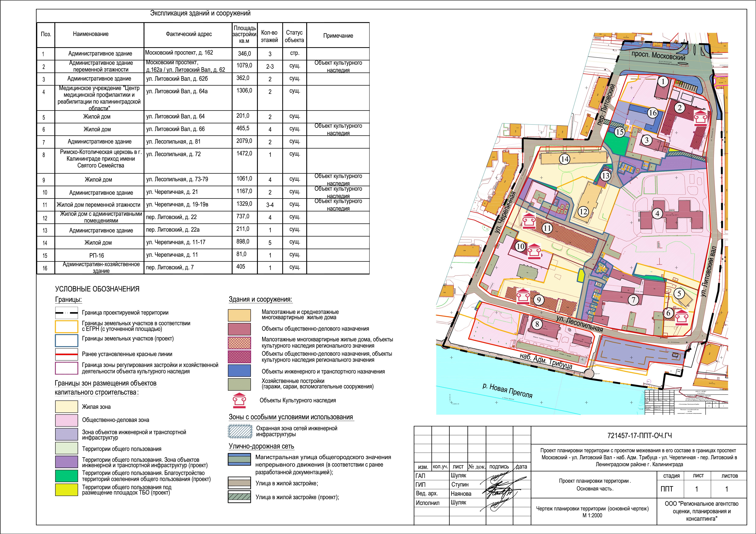Click circled number 8 church marker
This screenshot has height=534, width=756.
click(537, 324)
